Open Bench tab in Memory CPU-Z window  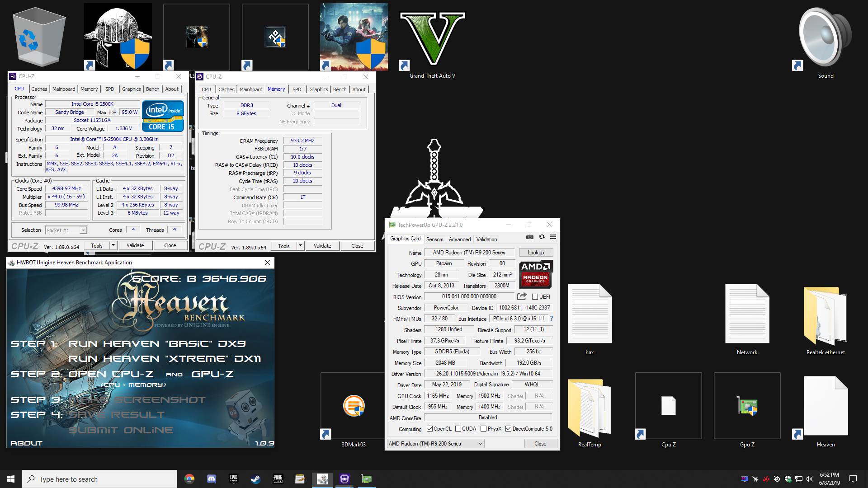click(x=340, y=89)
